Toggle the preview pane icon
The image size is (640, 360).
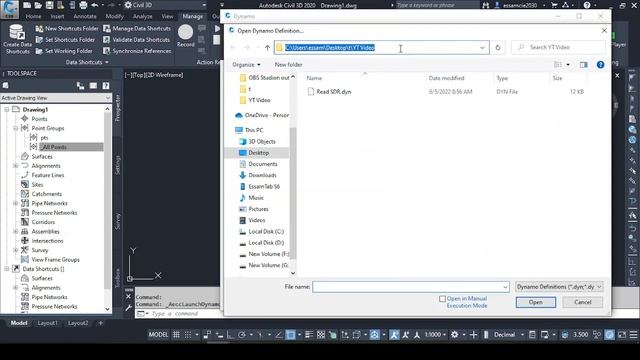(x=584, y=64)
